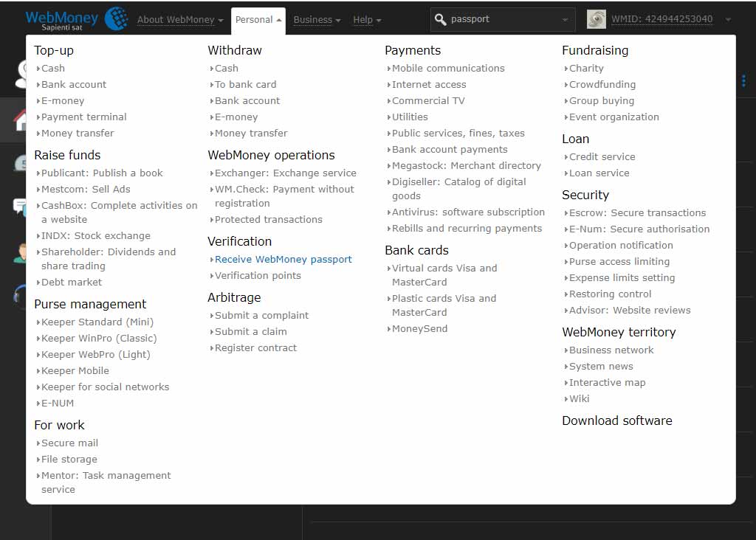Select Virtual cards Visa and MasterCard

pyautogui.click(x=444, y=275)
